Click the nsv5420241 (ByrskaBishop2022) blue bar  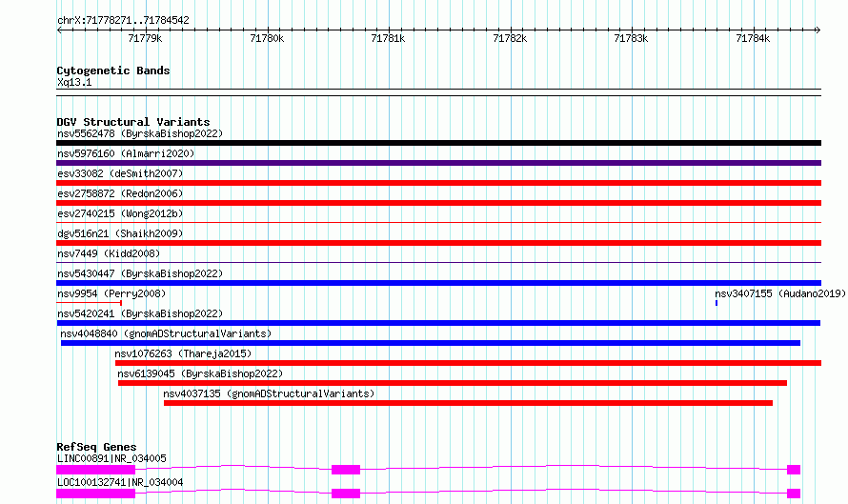point(438,323)
